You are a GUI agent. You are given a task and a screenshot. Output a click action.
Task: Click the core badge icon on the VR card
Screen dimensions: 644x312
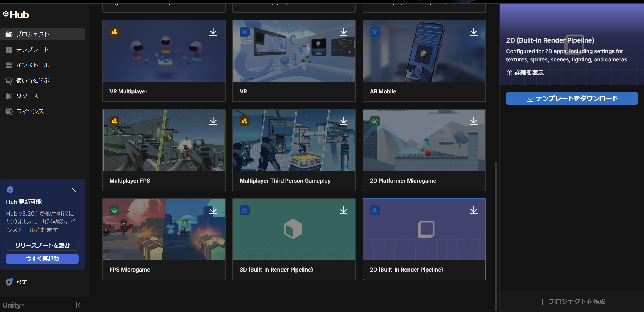click(245, 32)
